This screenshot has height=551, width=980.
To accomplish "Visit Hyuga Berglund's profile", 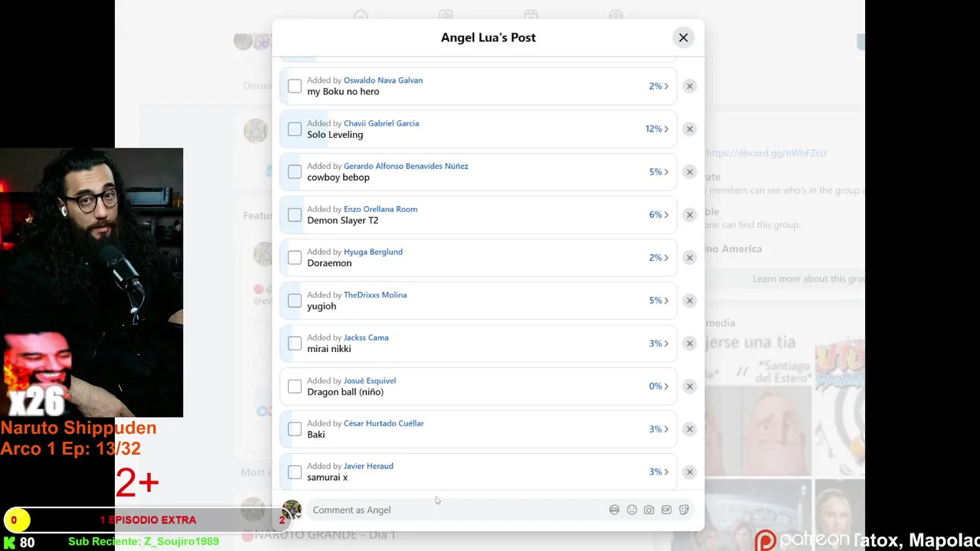I will click(373, 252).
